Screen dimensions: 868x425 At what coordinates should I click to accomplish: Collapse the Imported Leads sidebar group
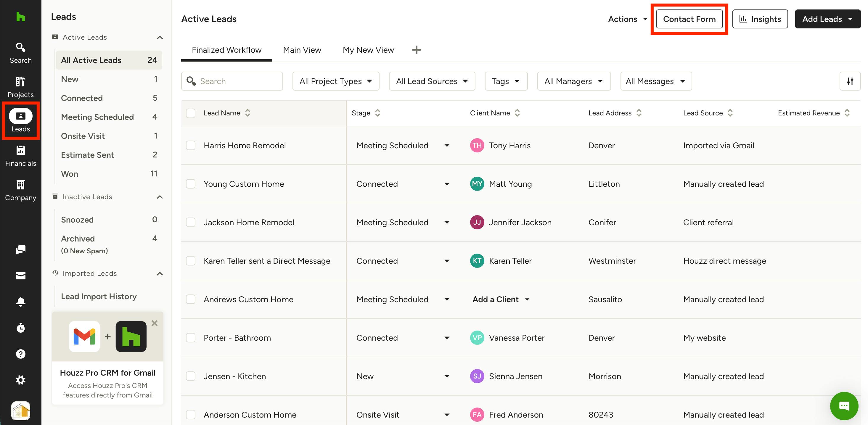click(x=160, y=274)
